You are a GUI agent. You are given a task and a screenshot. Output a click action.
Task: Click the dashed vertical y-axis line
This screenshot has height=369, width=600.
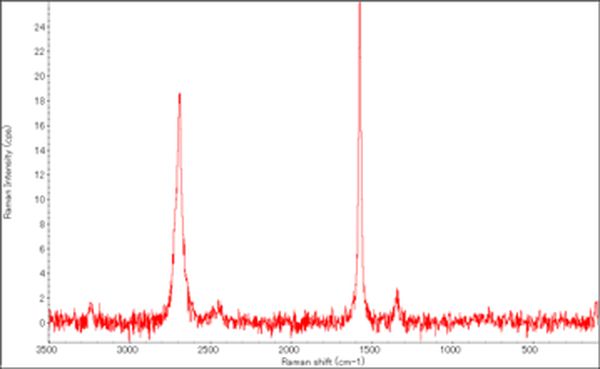pyautogui.click(x=49, y=171)
